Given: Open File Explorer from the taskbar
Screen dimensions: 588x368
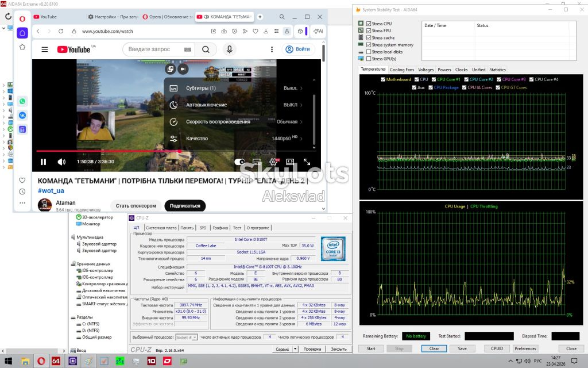Looking at the screenshot, I should pos(25,361).
